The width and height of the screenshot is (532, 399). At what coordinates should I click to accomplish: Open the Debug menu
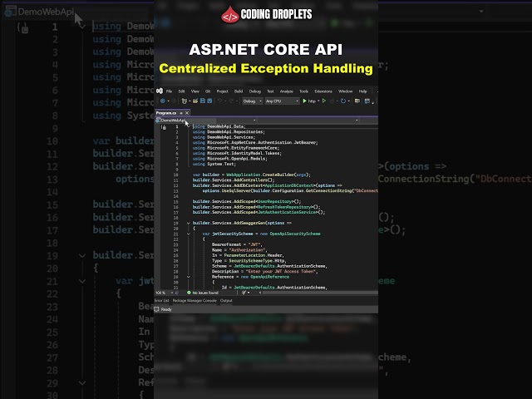coord(255,91)
